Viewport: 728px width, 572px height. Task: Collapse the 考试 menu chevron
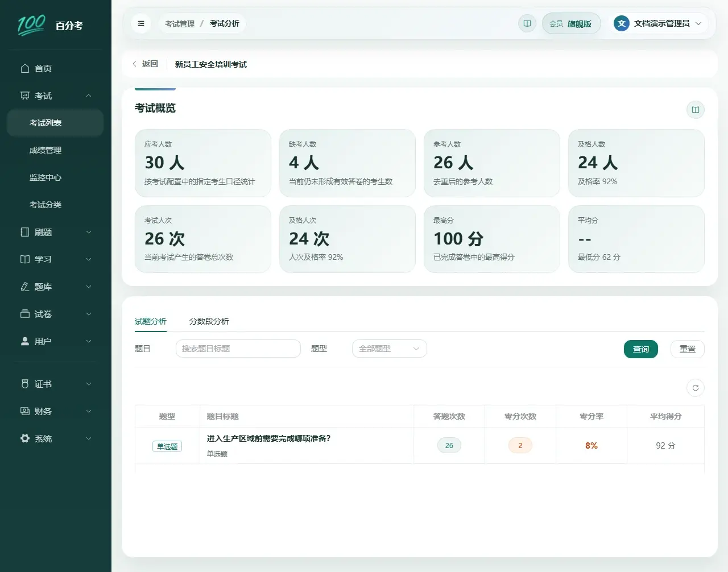tap(89, 96)
